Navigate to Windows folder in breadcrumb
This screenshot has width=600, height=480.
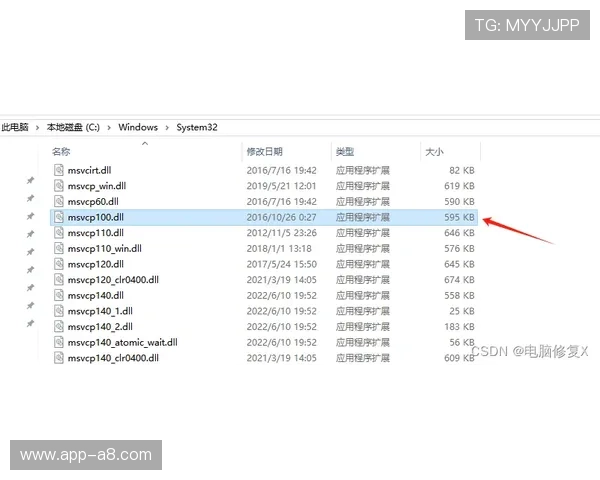[x=138, y=127]
